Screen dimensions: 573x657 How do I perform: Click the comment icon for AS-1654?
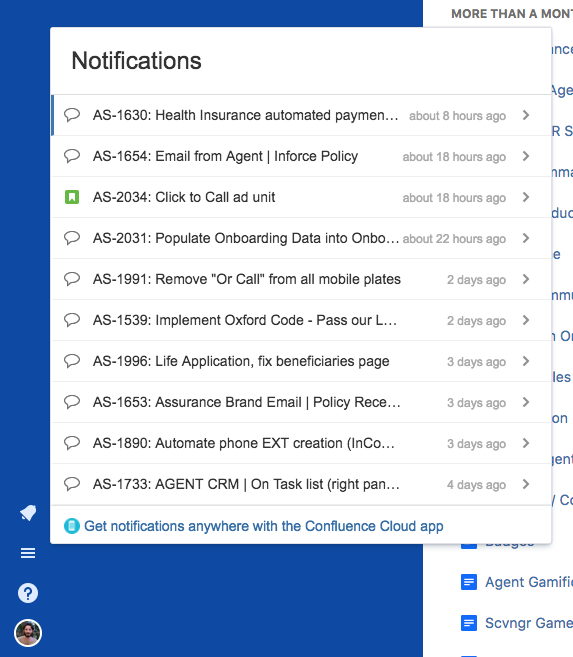click(72, 156)
